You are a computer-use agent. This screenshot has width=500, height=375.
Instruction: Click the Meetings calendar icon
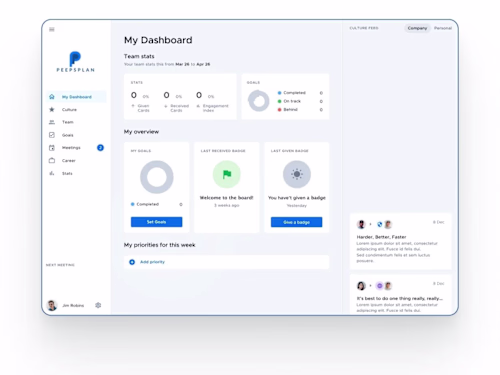tap(52, 148)
